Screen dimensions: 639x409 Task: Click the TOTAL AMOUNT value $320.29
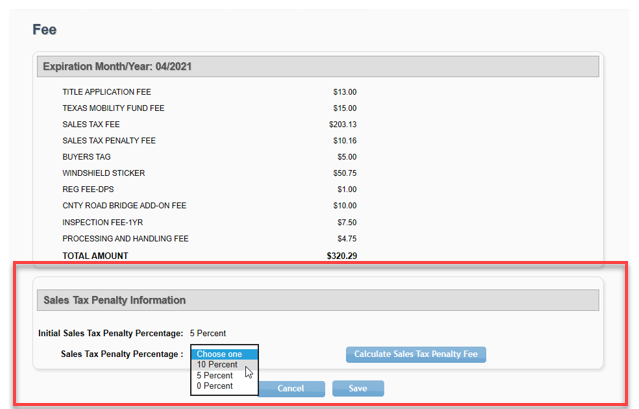click(342, 256)
